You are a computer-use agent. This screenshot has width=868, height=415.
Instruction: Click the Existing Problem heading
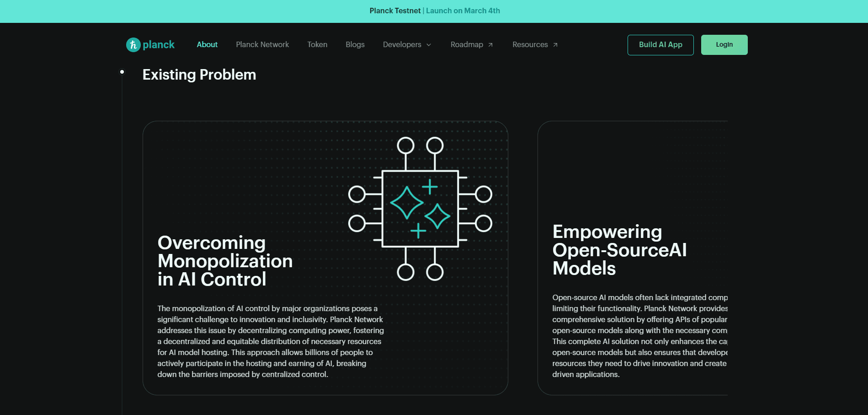(x=199, y=75)
